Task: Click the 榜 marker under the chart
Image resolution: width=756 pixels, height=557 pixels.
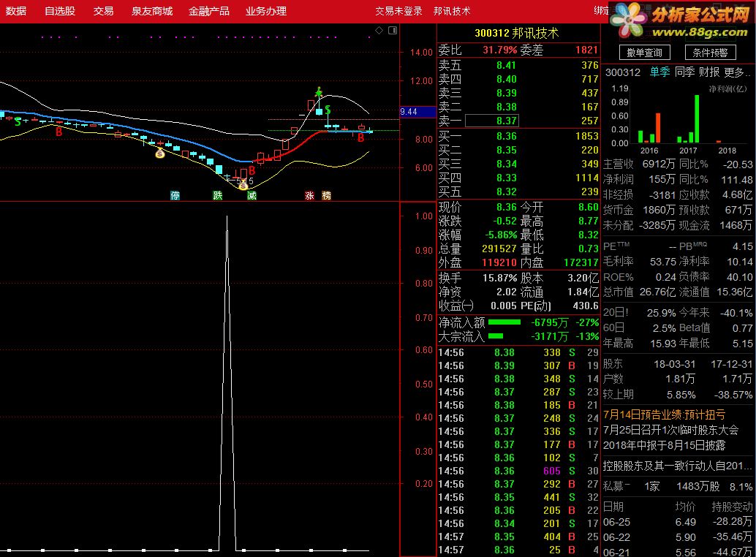Action: (326, 195)
